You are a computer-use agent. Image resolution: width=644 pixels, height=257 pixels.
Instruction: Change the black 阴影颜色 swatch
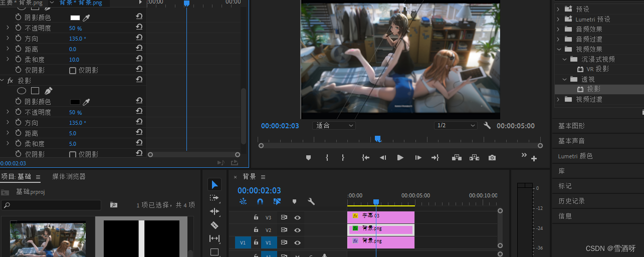(x=75, y=102)
